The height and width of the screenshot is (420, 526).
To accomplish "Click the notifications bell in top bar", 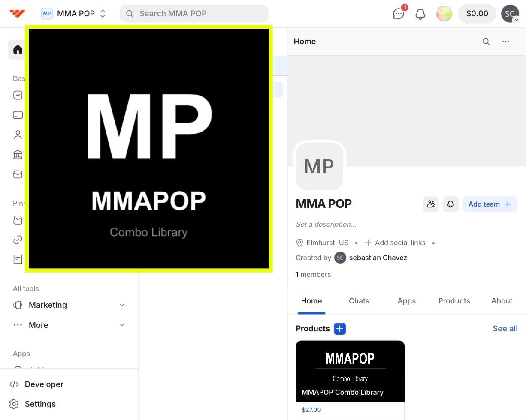I will pos(420,14).
